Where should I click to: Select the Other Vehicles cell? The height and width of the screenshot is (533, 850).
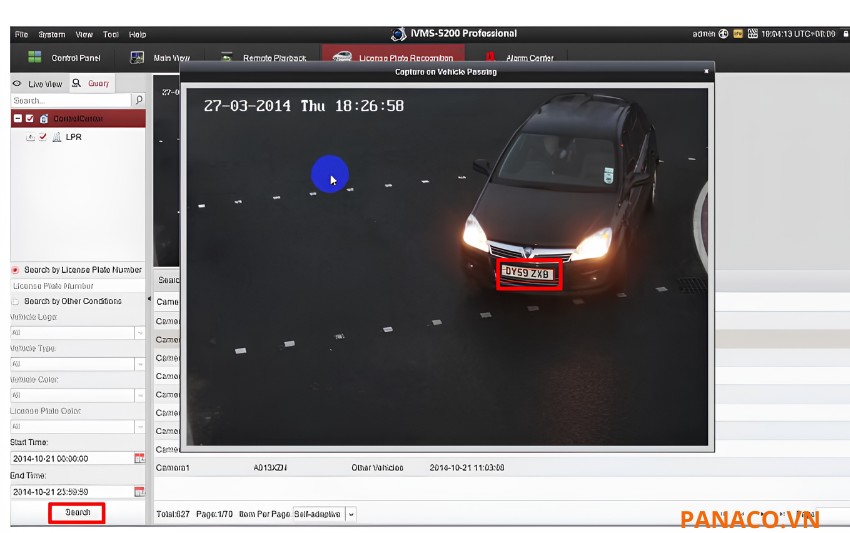pyautogui.click(x=377, y=467)
